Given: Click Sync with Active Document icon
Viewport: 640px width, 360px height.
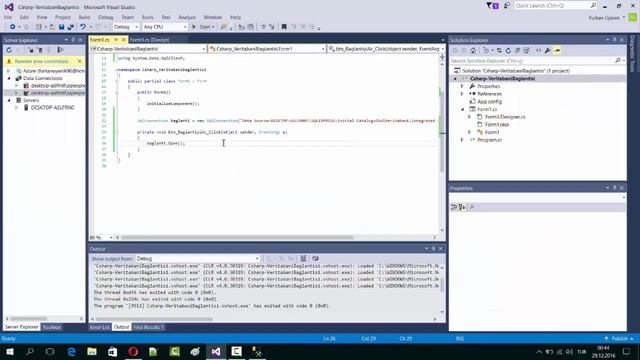Looking at the screenshot, I should (499, 51).
